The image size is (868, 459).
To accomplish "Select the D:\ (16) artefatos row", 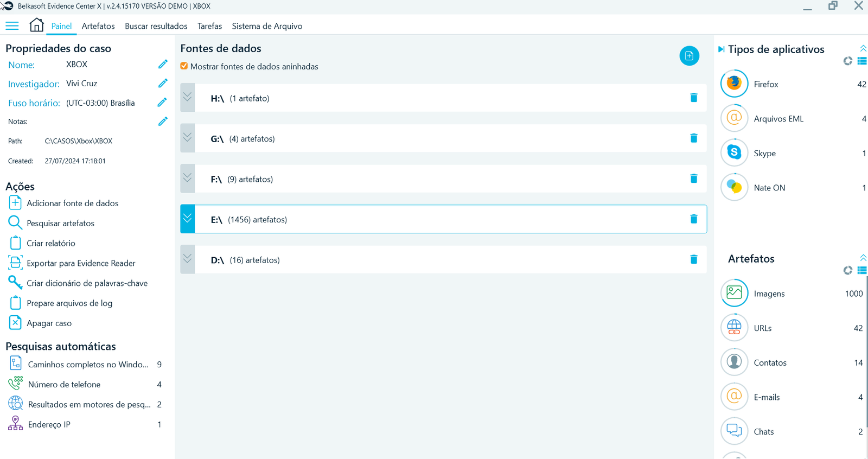I will [x=443, y=259].
